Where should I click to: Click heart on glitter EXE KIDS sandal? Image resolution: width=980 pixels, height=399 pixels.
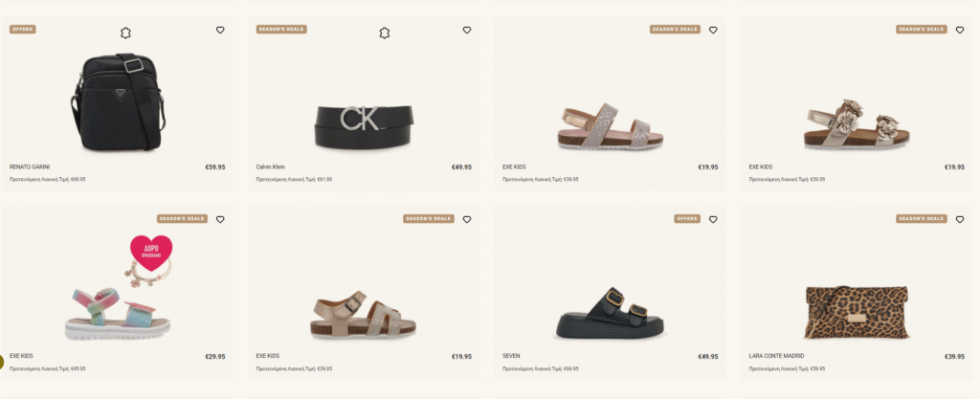pyautogui.click(x=713, y=30)
